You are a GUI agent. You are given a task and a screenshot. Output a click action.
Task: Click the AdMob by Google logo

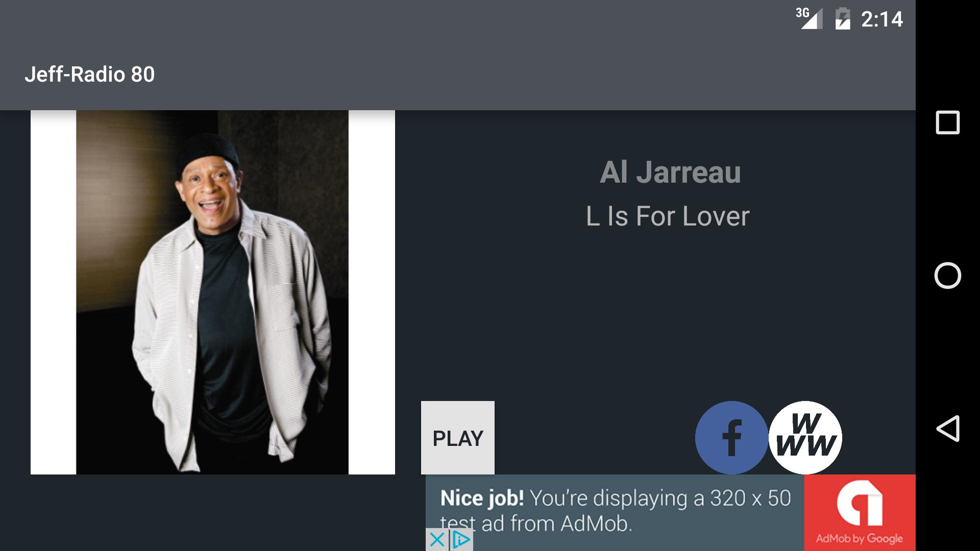point(860,513)
